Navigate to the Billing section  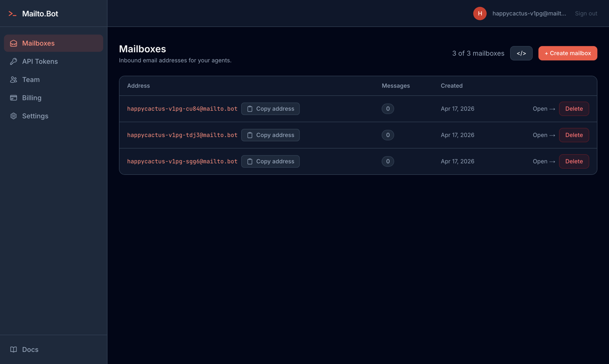pos(32,98)
